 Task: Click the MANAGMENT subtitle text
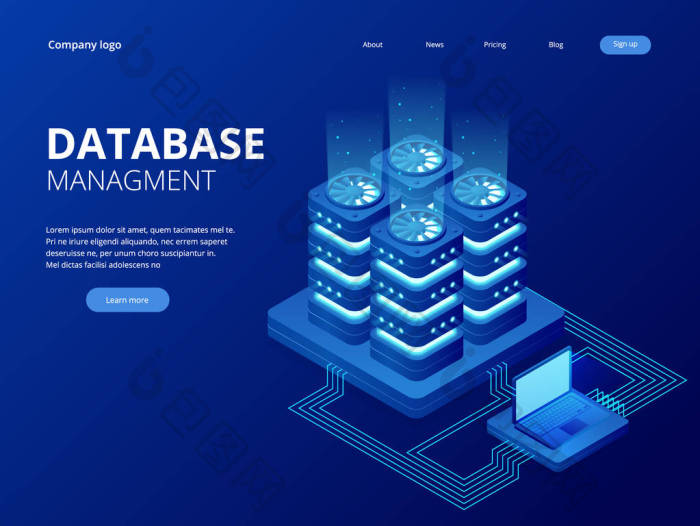131,181
